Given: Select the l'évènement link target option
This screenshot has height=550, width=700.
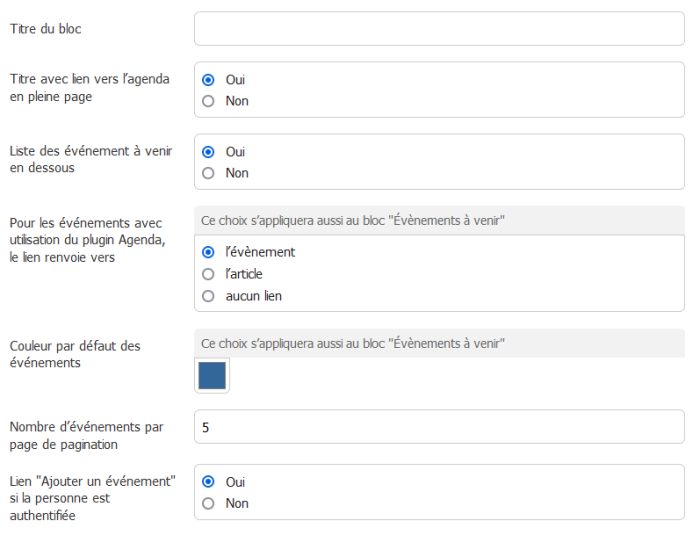Looking at the screenshot, I should coord(208,252).
